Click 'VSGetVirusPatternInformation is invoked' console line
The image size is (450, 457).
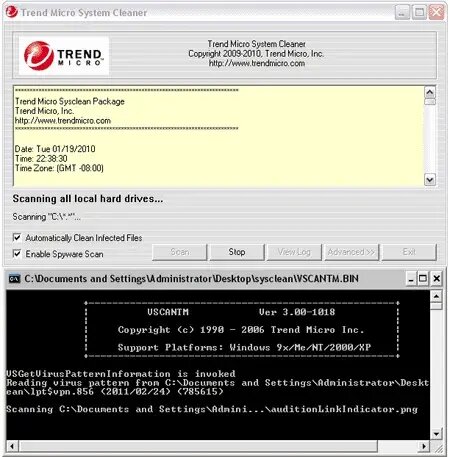pyautogui.click(x=121, y=374)
